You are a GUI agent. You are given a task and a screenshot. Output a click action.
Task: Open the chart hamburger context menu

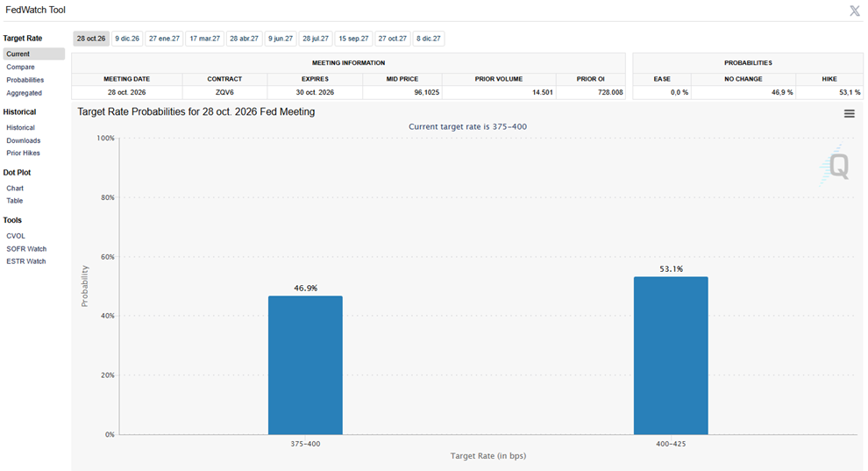coord(850,113)
